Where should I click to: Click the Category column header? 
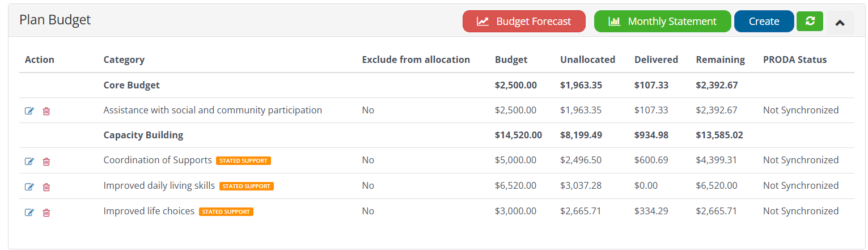click(x=124, y=60)
